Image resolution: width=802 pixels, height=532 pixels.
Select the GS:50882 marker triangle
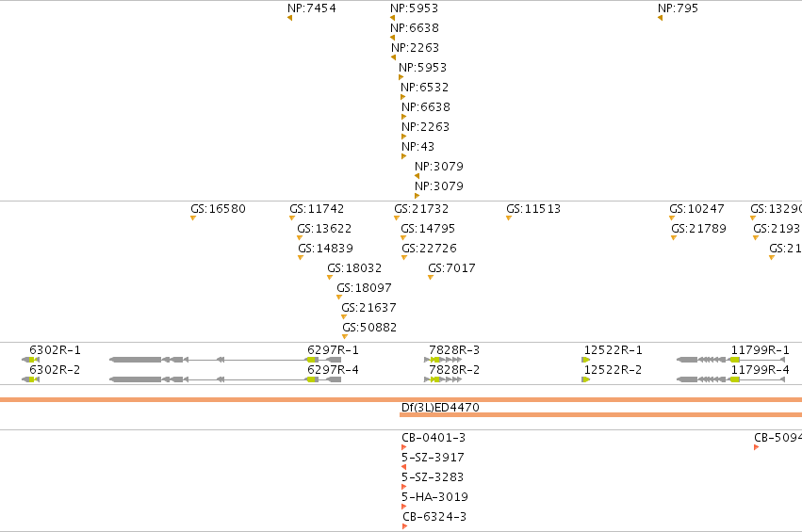pos(345,337)
